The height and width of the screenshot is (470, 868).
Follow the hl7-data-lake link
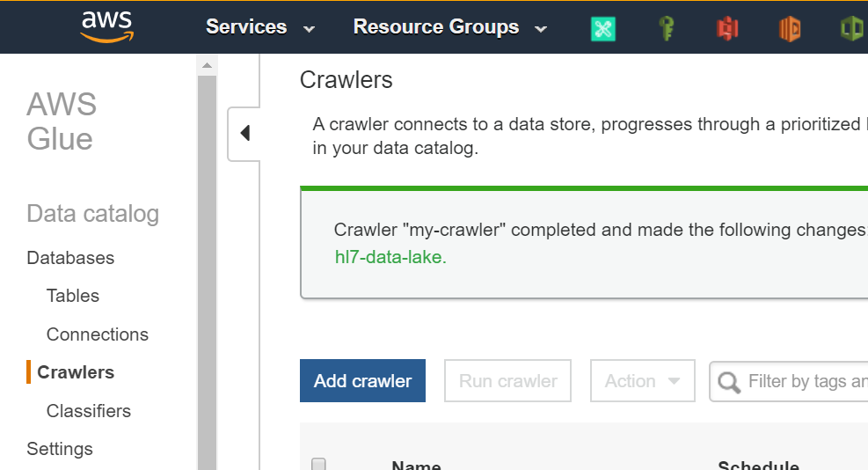click(x=390, y=258)
